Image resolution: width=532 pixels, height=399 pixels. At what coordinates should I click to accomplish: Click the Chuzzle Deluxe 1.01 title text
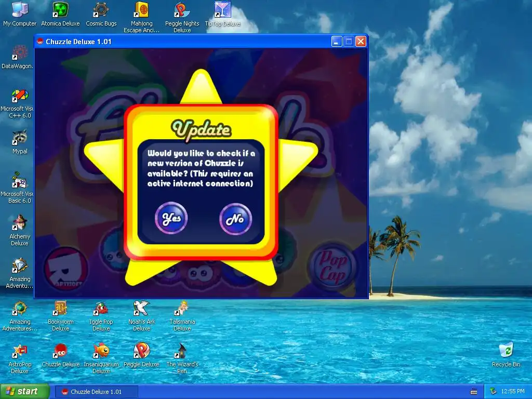pos(79,42)
